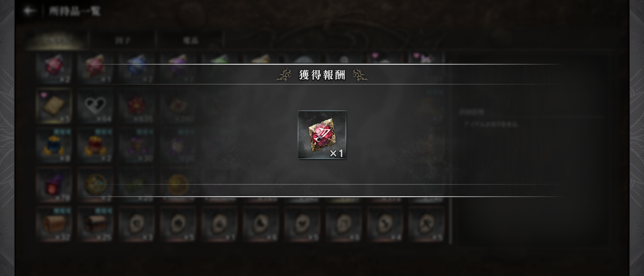Dismiss the 獲得報酬 reward banner title
Screen dimensions: 644x276
click(x=322, y=75)
